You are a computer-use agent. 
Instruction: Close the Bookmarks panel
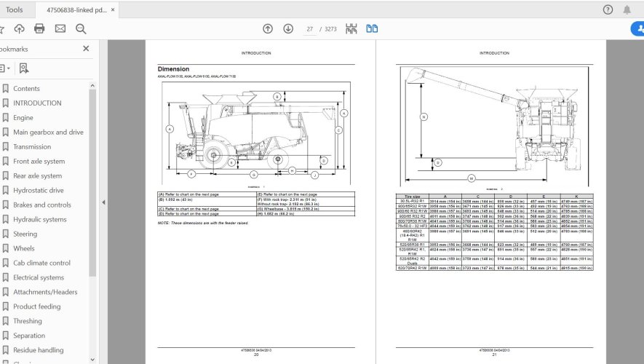(x=86, y=49)
